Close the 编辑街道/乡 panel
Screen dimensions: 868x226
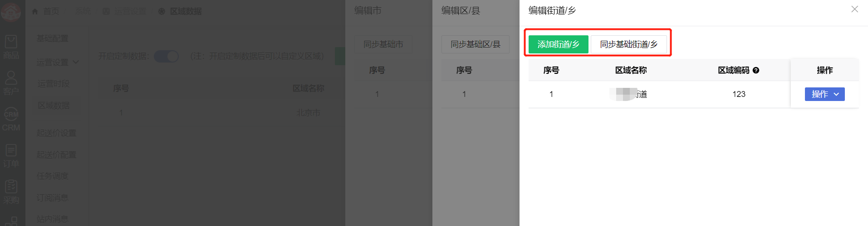[854, 9]
